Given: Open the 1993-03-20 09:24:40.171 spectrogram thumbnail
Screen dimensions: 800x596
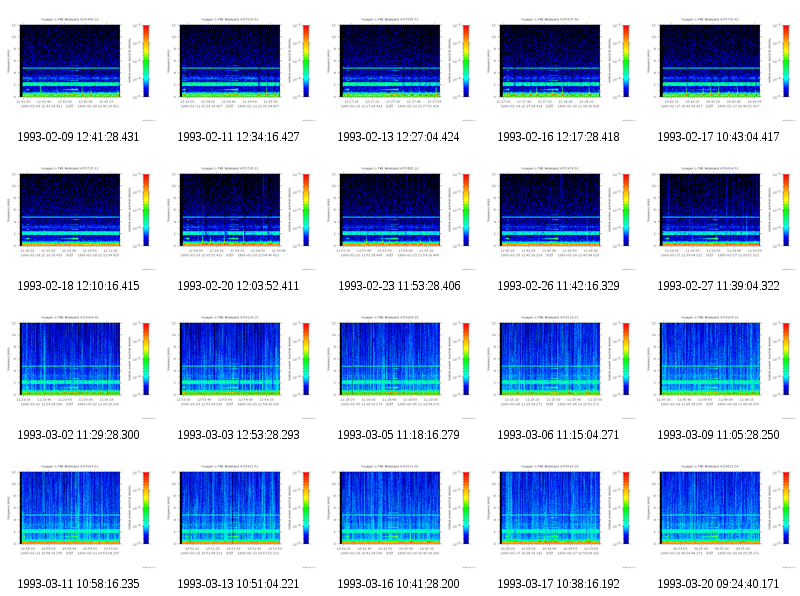Looking at the screenshot, I should click(x=718, y=516).
